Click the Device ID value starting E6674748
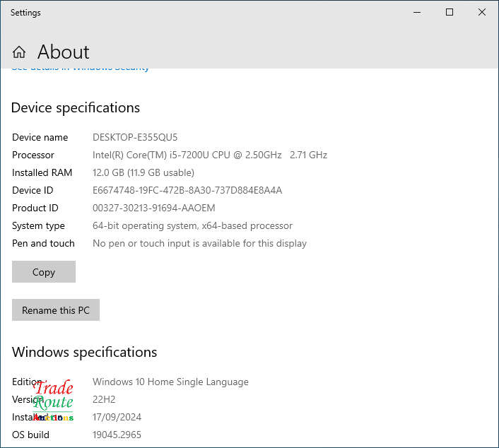This screenshot has height=448, width=499. 187,190
